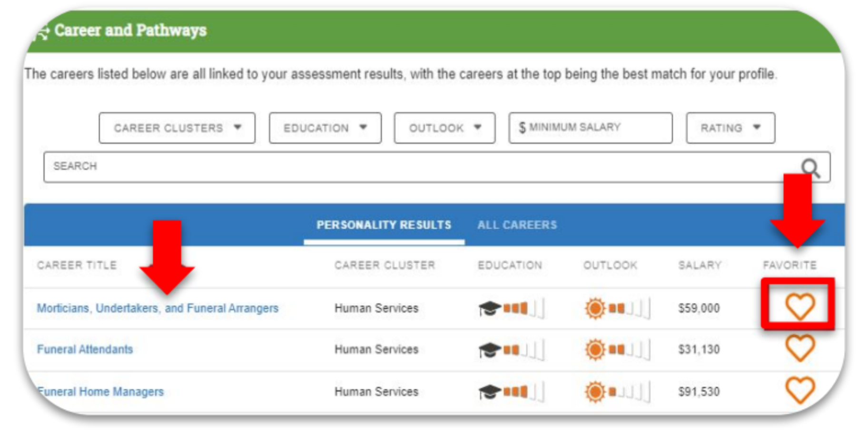Switch to the All Careers tab

pyautogui.click(x=517, y=225)
